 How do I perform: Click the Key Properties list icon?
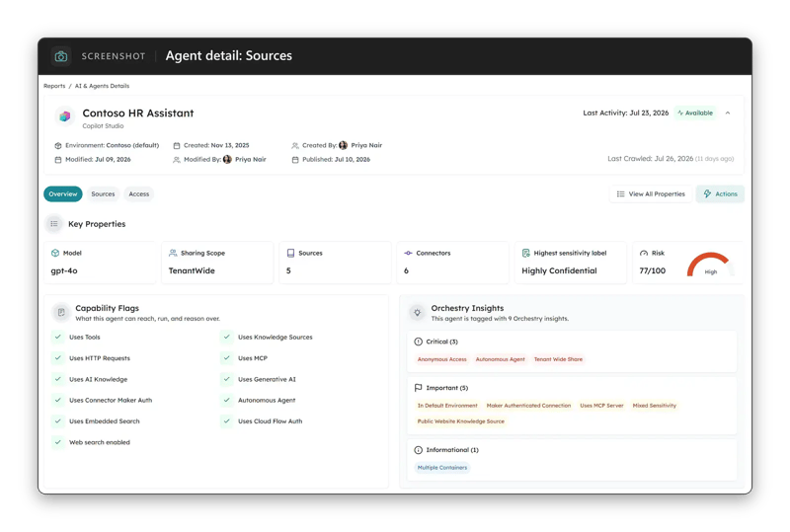(54, 224)
